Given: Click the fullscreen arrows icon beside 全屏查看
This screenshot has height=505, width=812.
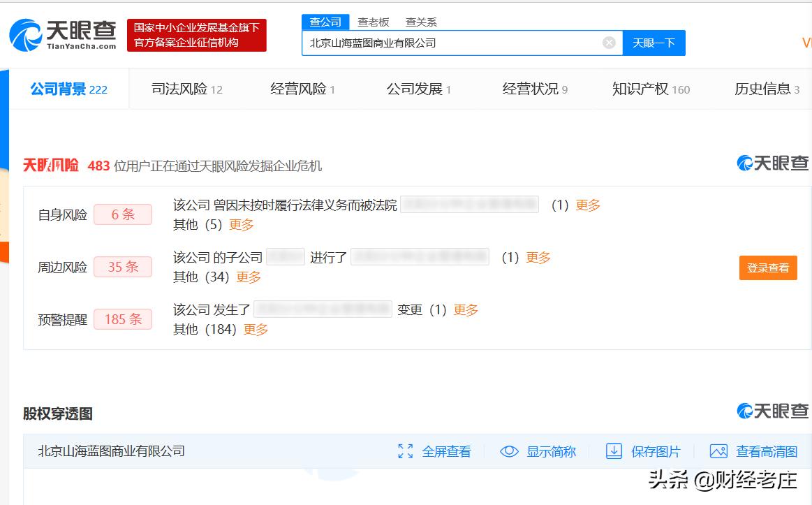Looking at the screenshot, I should 406,451.
